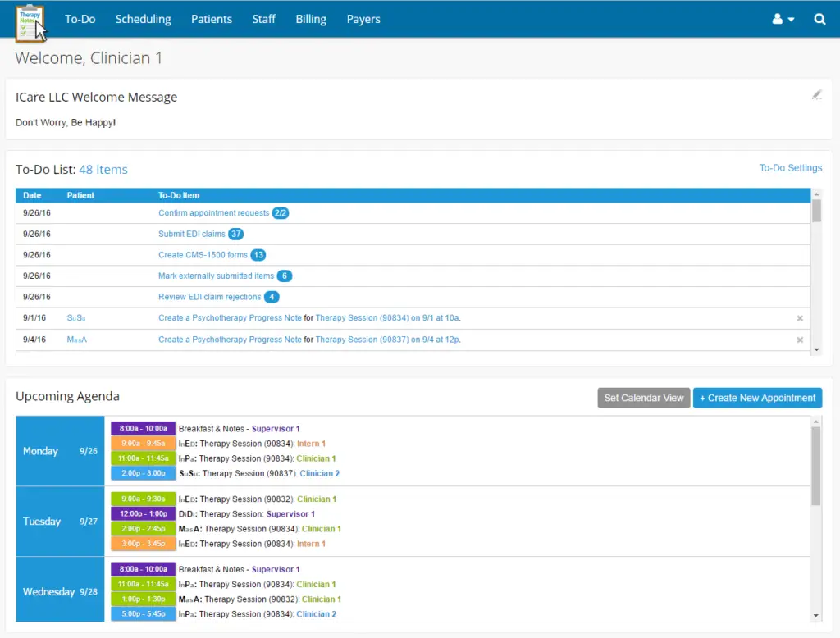Viewport: 840px width, 638px height.
Task: Click the TherapyNotes clipboard logo
Action: coord(30,21)
